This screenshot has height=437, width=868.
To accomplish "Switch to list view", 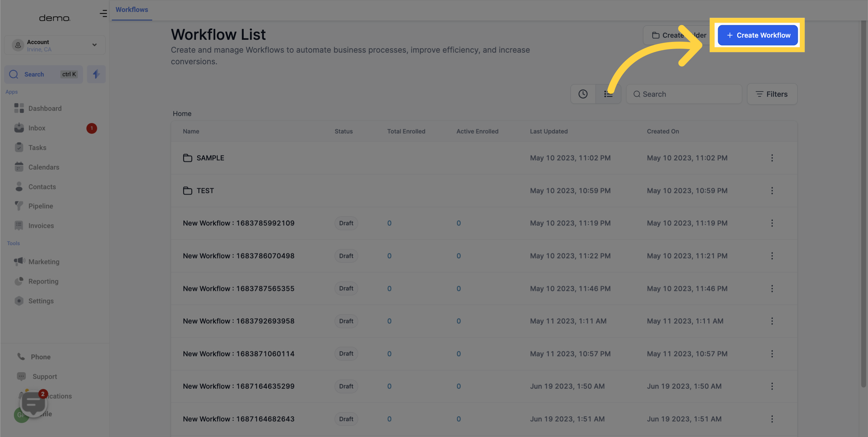I will 608,94.
